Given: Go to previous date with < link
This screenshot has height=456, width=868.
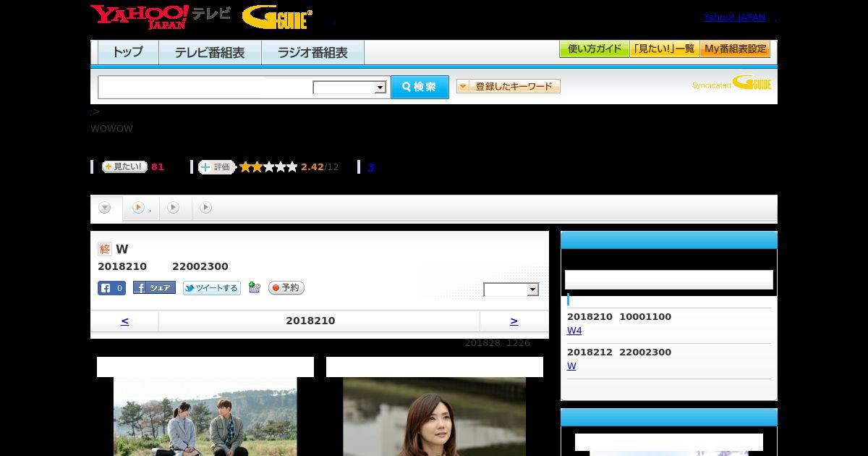Looking at the screenshot, I should tap(125, 321).
